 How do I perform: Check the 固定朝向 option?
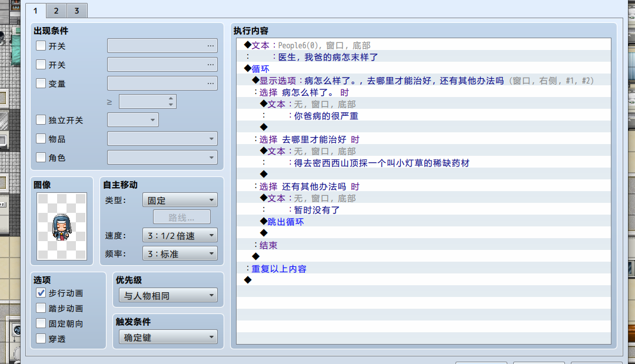41,323
